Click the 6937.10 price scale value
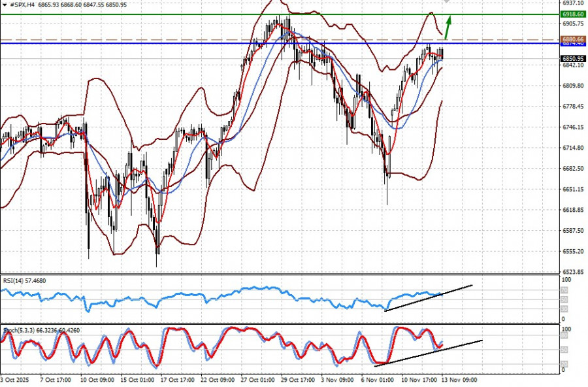Image resolution: width=588 pixels, height=387 pixels. pyautogui.click(x=573, y=3)
